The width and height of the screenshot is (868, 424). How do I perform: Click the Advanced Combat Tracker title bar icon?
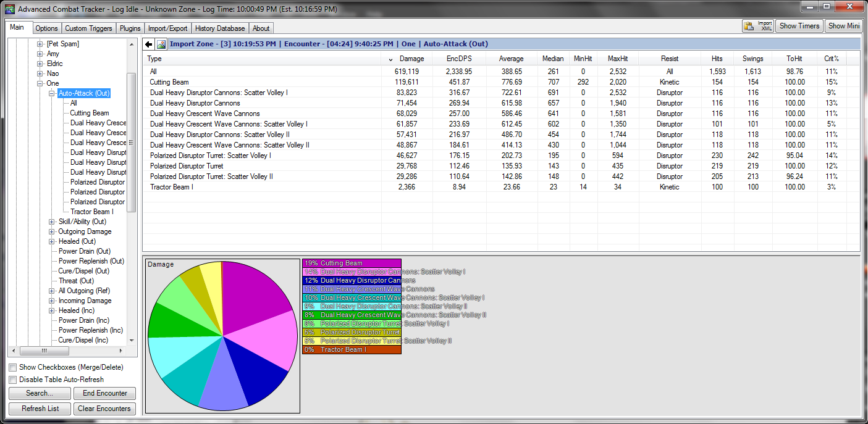tap(9, 9)
